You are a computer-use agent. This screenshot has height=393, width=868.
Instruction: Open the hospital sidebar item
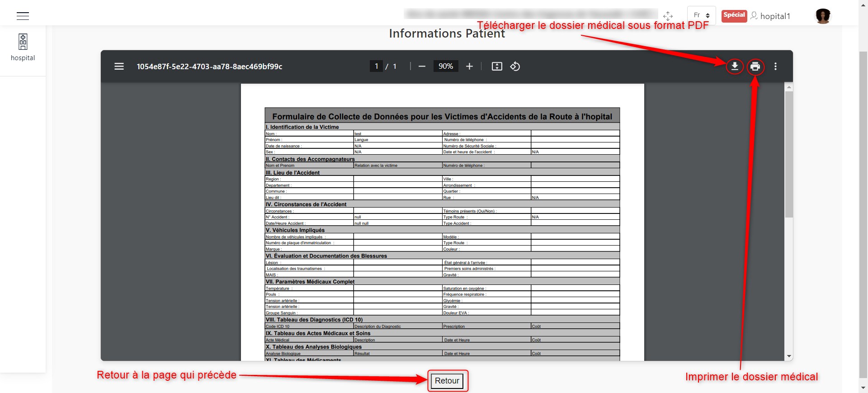[23, 47]
